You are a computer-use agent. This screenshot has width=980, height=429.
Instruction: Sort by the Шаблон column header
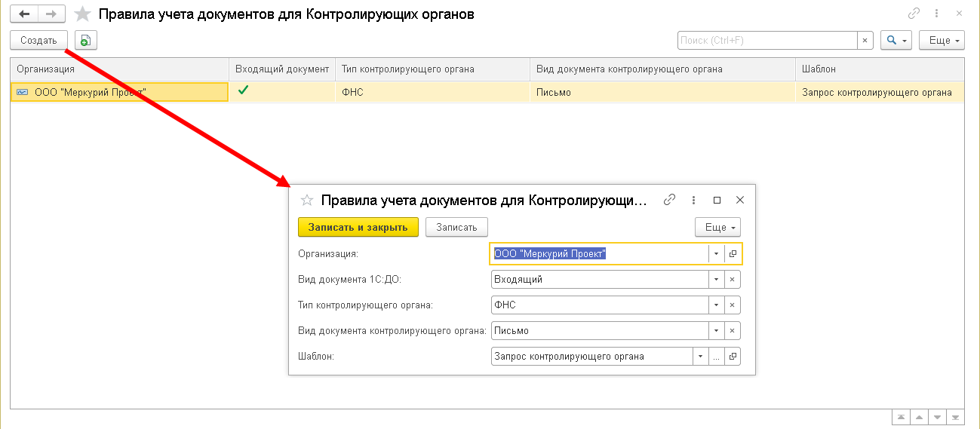[879, 69]
